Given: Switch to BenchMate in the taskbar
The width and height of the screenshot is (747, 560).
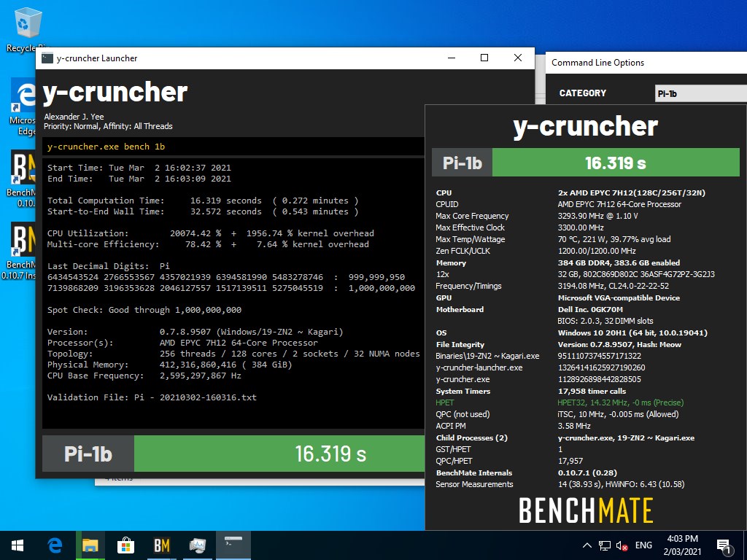Looking at the screenshot, I should [161, 545].
